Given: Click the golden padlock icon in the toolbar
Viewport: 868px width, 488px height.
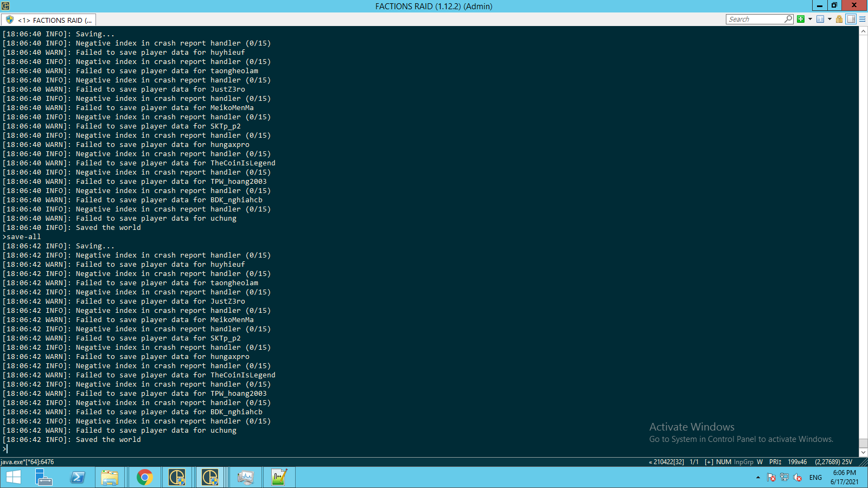Looking at the screenshot, I should coord(839,19).
